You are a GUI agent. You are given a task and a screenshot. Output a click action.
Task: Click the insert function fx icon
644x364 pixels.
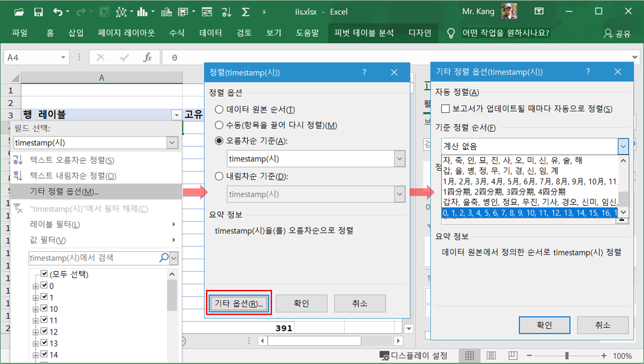pos(147,57)
